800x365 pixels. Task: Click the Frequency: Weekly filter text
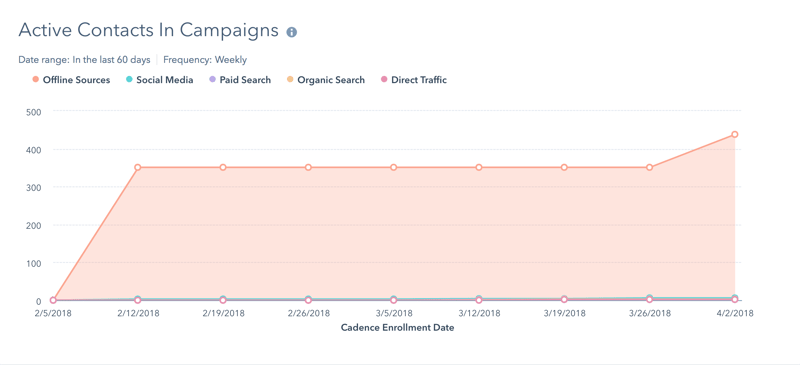205,60
